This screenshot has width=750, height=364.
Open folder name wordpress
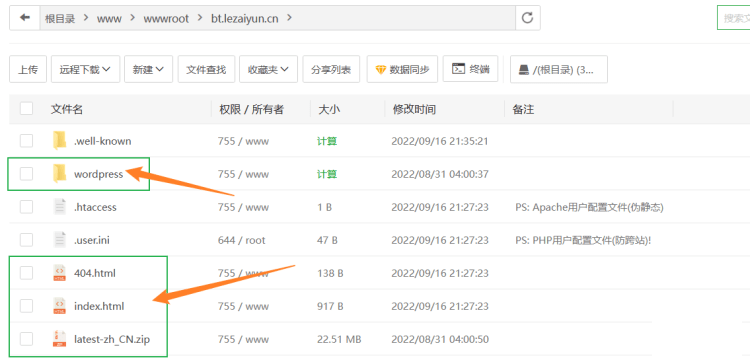point(99,174)
